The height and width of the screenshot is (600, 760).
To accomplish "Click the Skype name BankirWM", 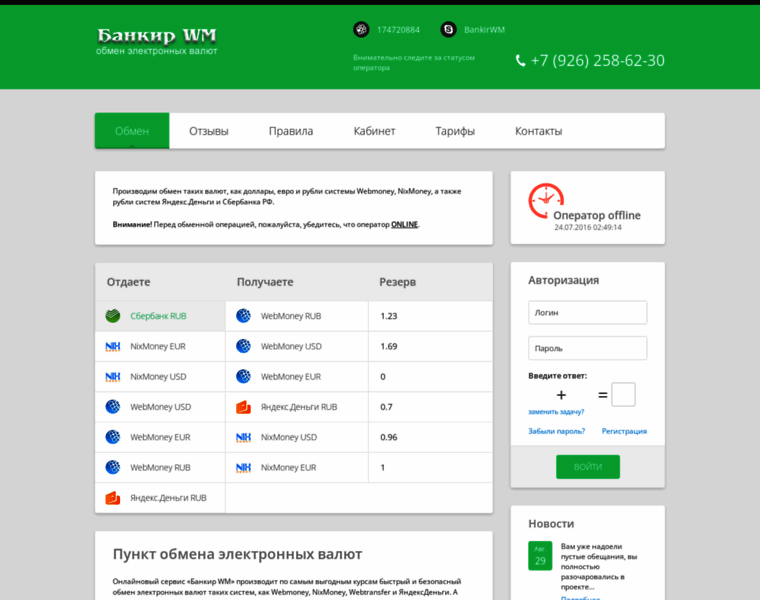I will (484, 30).
